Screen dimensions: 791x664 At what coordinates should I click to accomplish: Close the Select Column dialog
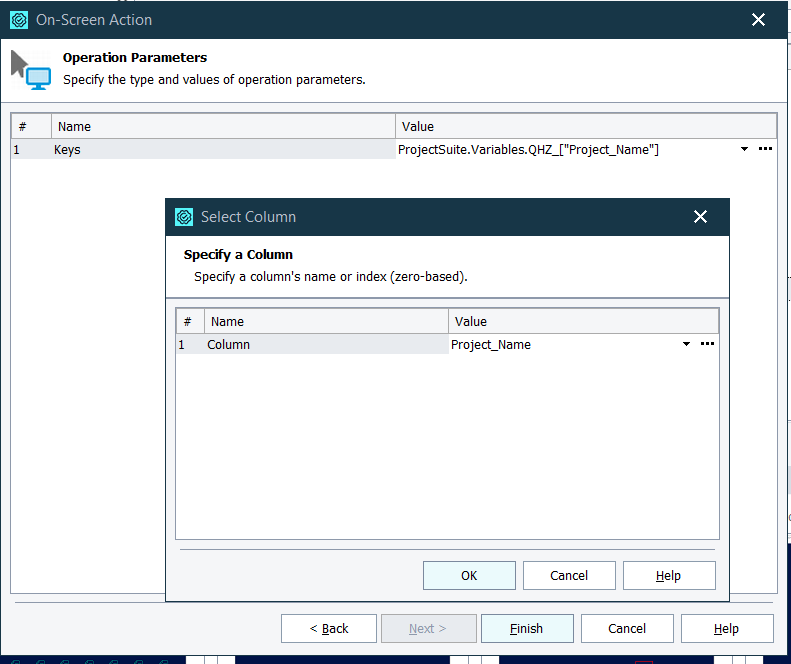pos(700,217)
